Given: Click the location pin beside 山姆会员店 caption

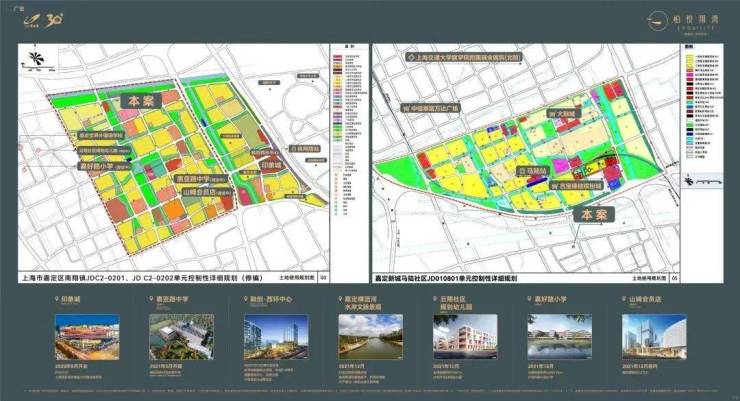Looking at the screenshot, I should click(624, 299).
